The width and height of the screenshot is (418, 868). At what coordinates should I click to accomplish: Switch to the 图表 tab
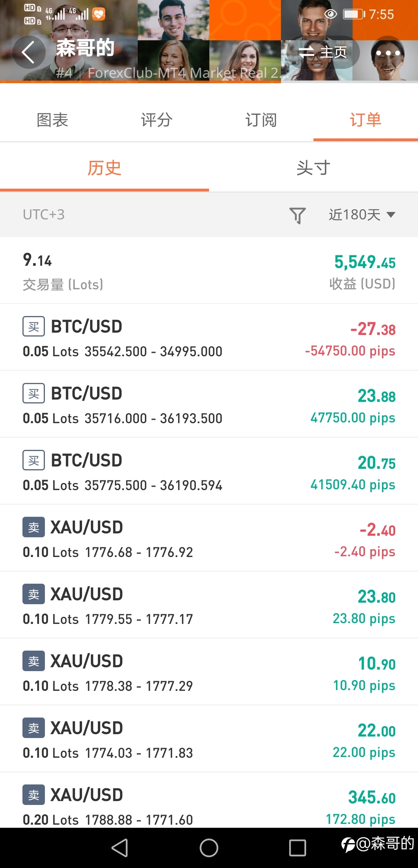coord(52,120)
